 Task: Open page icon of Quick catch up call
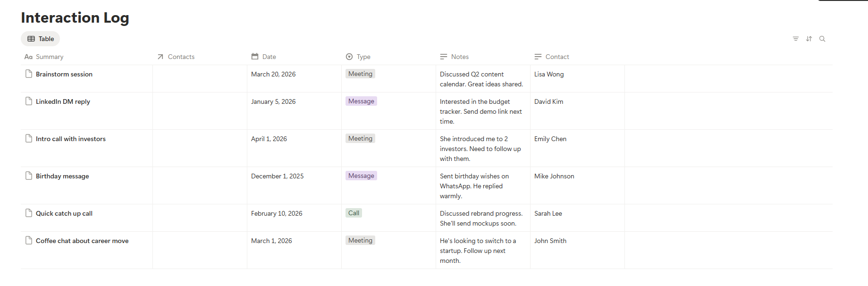pyautogui.click(x=29, y=213)
